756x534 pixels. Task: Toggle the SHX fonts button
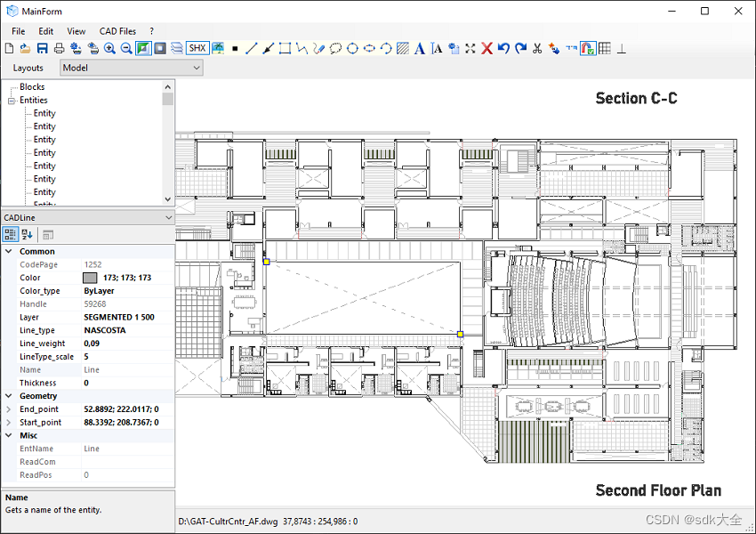[197, 48]
